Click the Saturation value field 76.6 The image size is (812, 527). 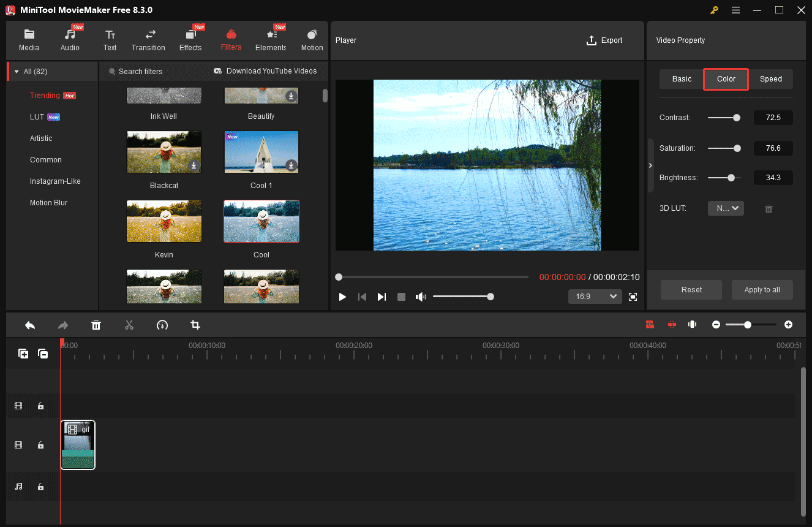[x=773, y=148]
